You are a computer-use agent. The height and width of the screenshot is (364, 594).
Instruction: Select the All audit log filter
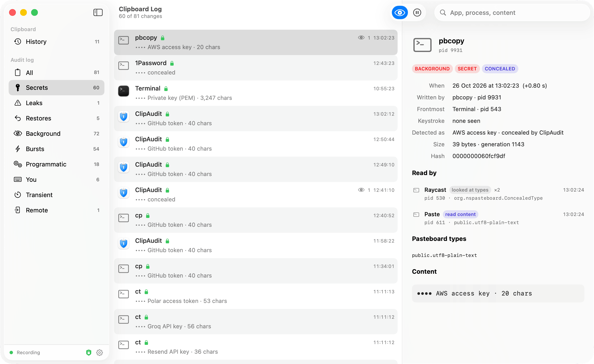[57, 72]
